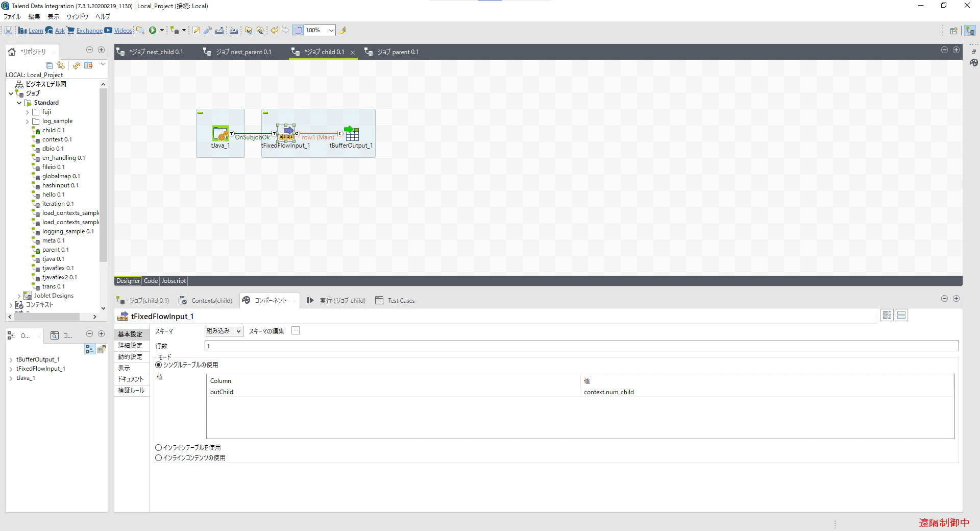Click the form view icon in the component panel
Image resolution: width=980 pixels, height=531 pixels.
[x=901, y=316]
